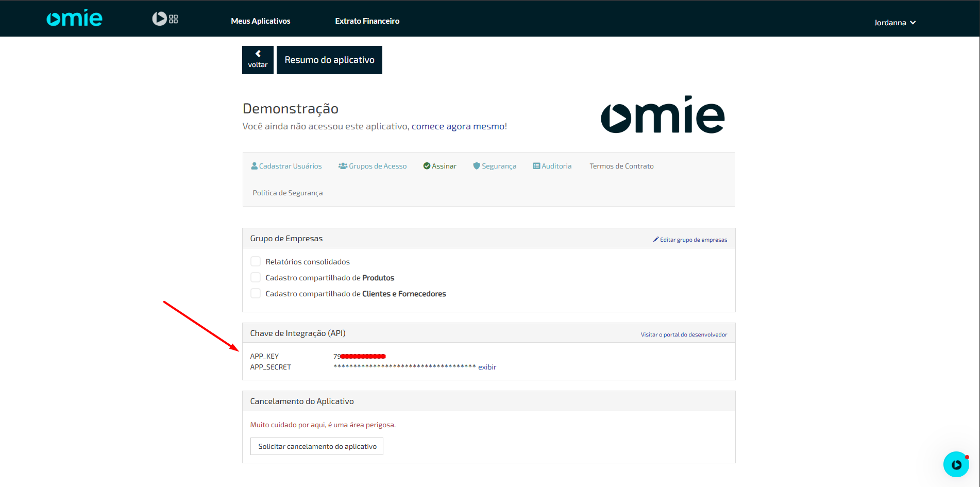Image resolution: width=980 pixels, height=487 pixels.
Task: Expand the Jordanna user dropdown
Action: pyautogui.click(x=895, y=23)
